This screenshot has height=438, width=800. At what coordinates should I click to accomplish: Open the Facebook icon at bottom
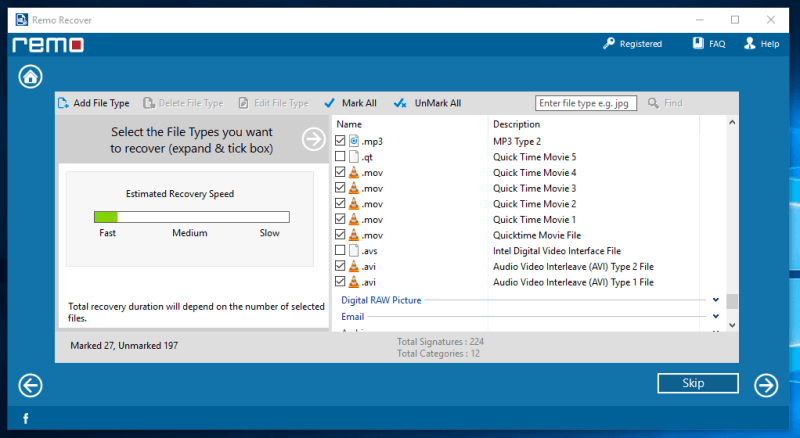point(26,419)
